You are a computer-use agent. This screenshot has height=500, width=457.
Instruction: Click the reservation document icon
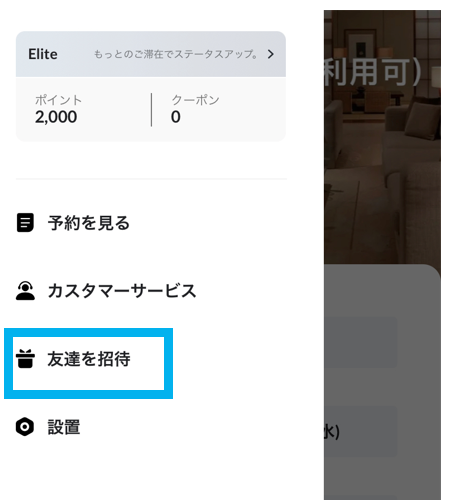click(25, 223)
